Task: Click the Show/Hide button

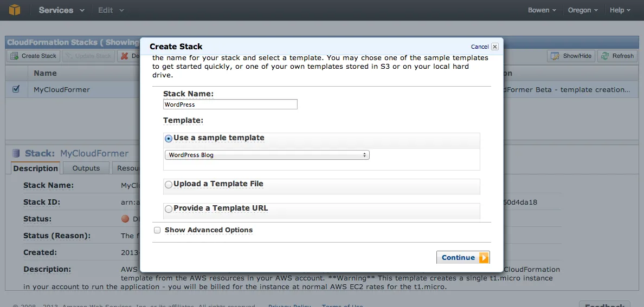Action: click(571, 56)
